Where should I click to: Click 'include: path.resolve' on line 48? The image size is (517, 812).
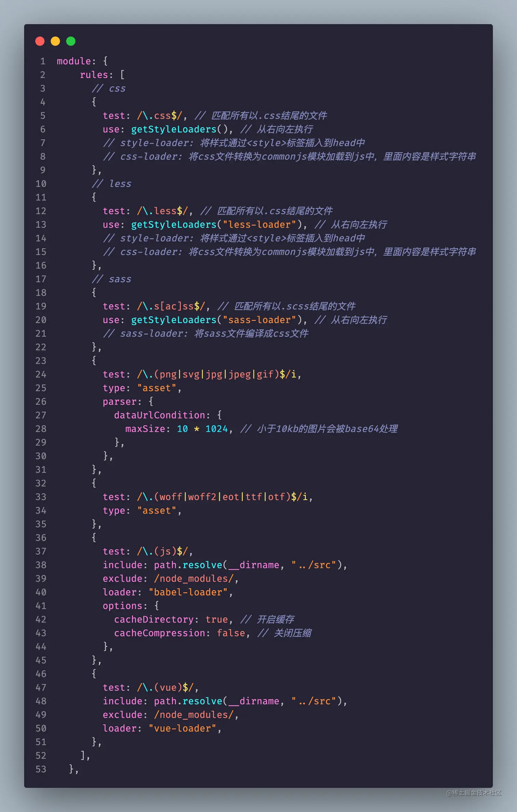(x=163, y=701)
